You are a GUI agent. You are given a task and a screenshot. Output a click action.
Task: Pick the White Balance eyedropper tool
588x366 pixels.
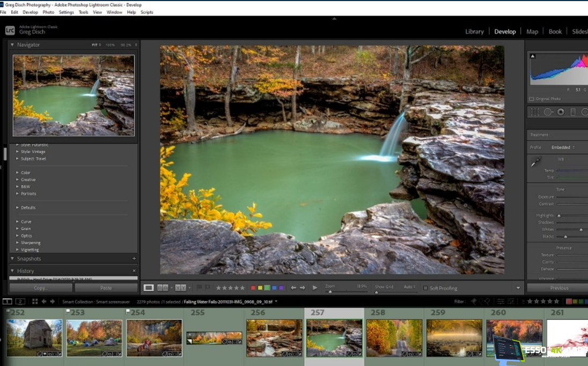(535, 162)
